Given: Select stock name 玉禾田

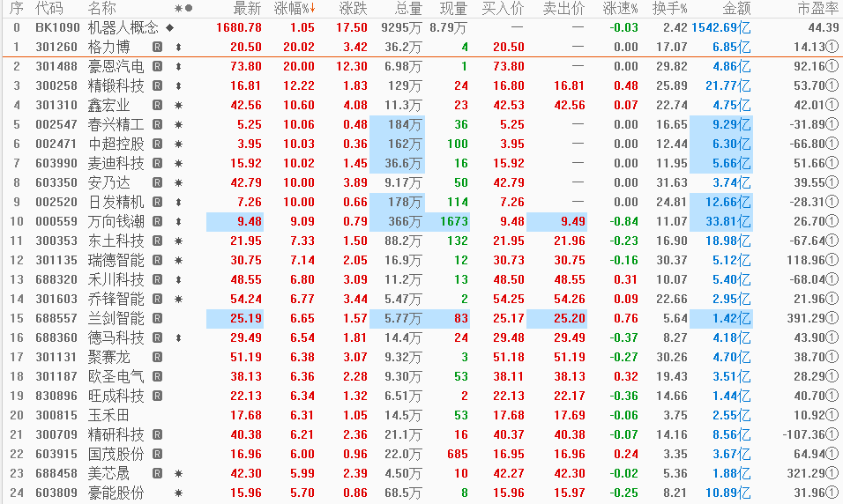Looking at the screenshot, I should (109, 415).
